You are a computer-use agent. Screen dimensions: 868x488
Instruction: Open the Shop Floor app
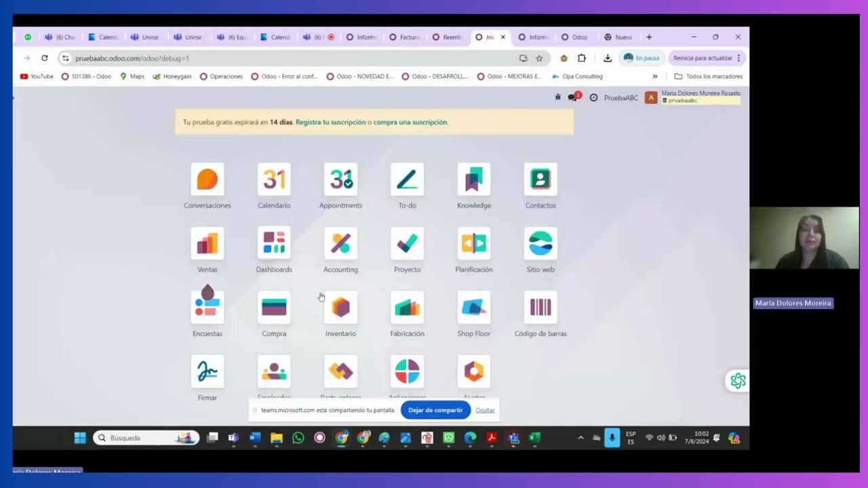pos(474,308)
